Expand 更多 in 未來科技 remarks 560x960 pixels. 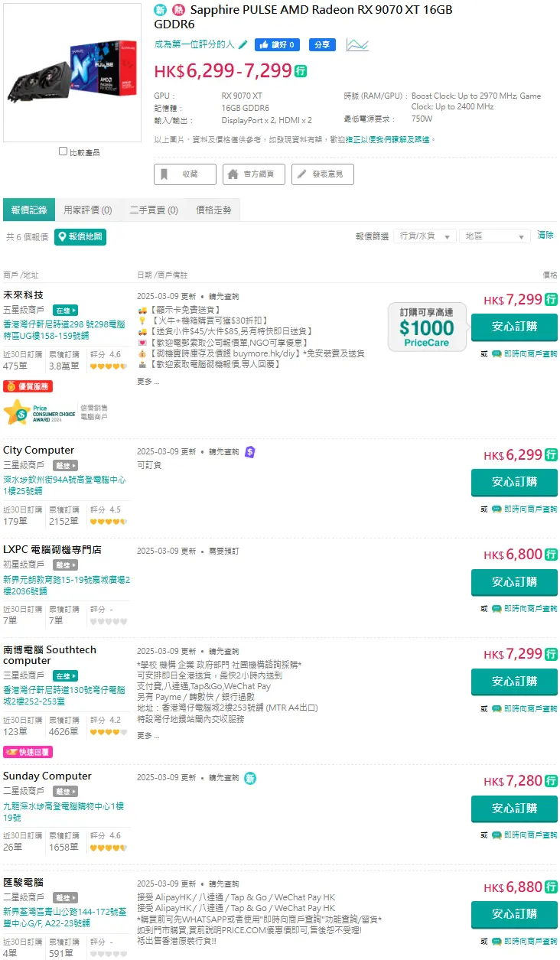tap(148, 381)
